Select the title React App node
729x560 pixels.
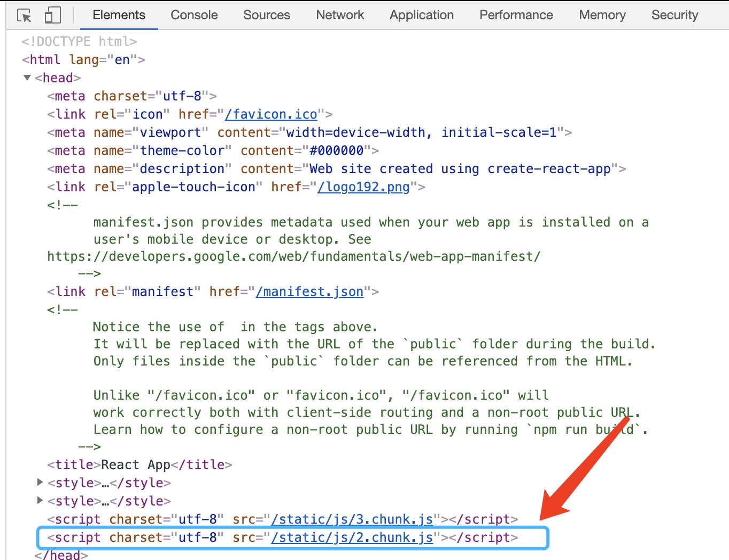click(139, 465)
